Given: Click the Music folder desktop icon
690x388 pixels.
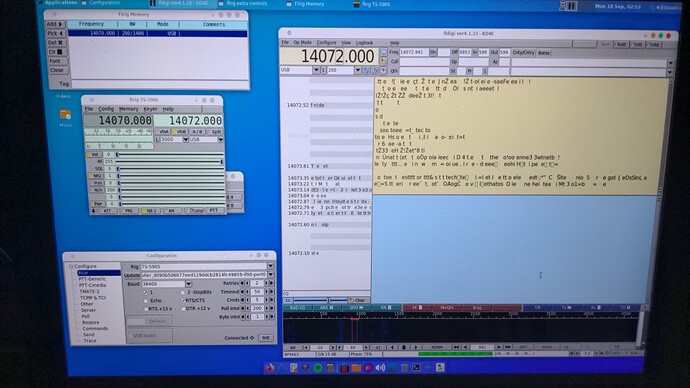Looking at the screenshot, I should pos(66,115).
